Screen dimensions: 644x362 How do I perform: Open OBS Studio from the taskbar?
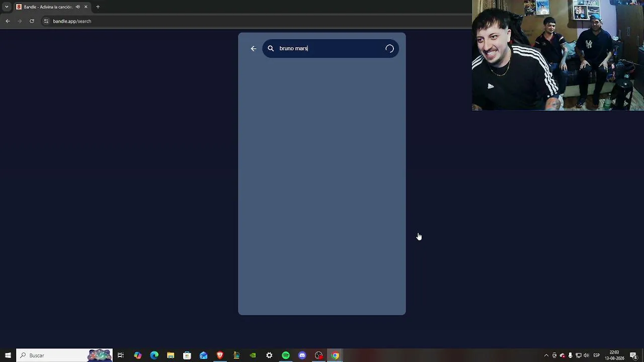[x=318, y=355]
